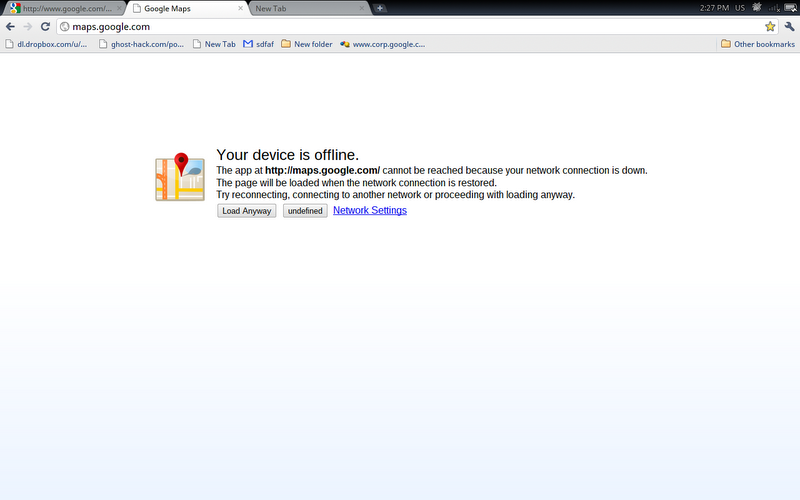Click the undefined button

point(305,211)
